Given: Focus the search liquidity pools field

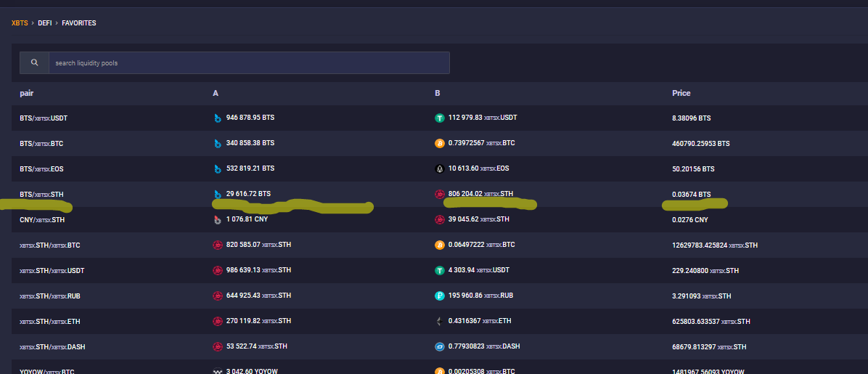Looking at the screenshot, I should [x=249, y=62].
